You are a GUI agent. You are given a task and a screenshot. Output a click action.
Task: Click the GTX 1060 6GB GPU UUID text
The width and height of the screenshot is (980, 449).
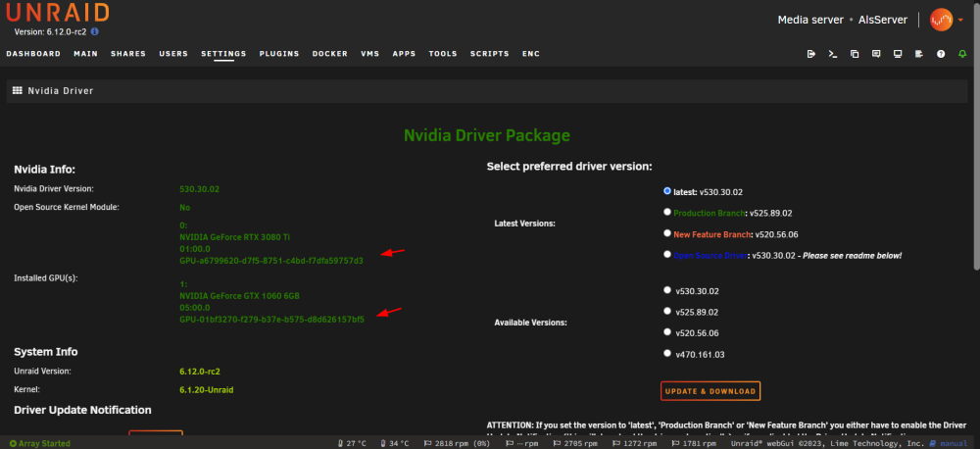pyautogui.click(x=271, y=319)
